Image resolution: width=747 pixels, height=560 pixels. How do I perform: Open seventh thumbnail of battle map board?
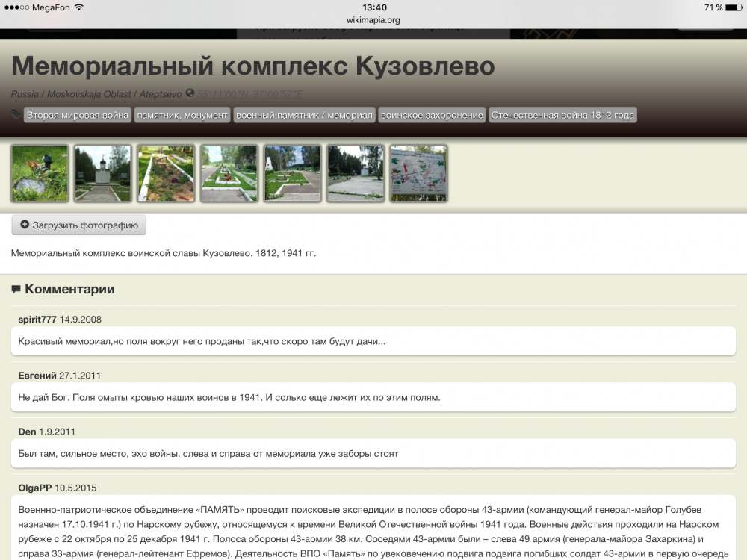tap(419, 173)
